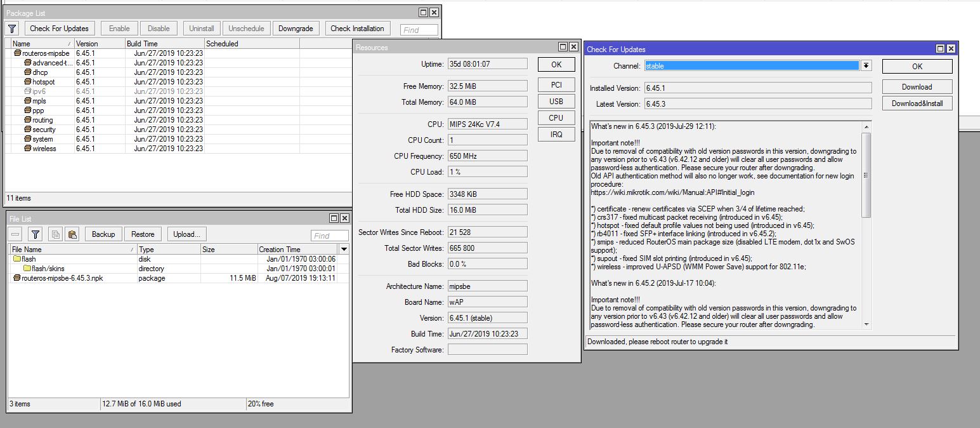980x428 pixels.
Task: Click the Backup button in File List
Action: coord(103,234)
